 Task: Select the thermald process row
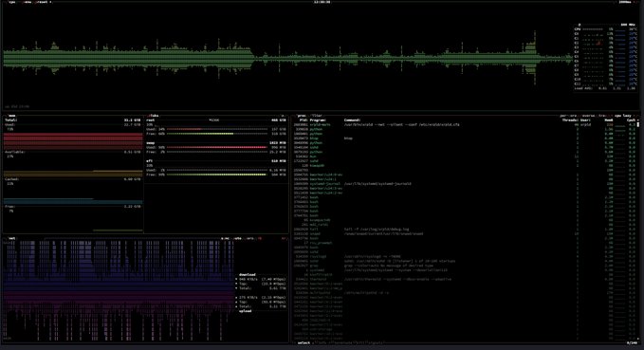464,280
